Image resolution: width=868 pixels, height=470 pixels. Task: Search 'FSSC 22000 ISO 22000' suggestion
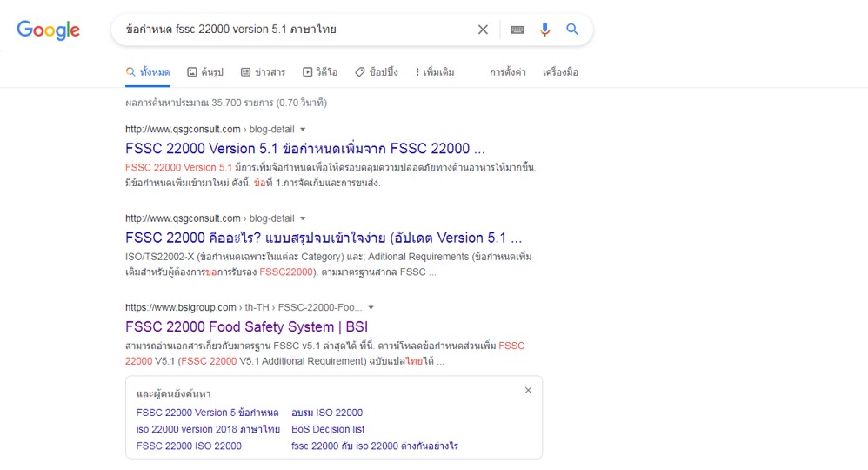189,446
